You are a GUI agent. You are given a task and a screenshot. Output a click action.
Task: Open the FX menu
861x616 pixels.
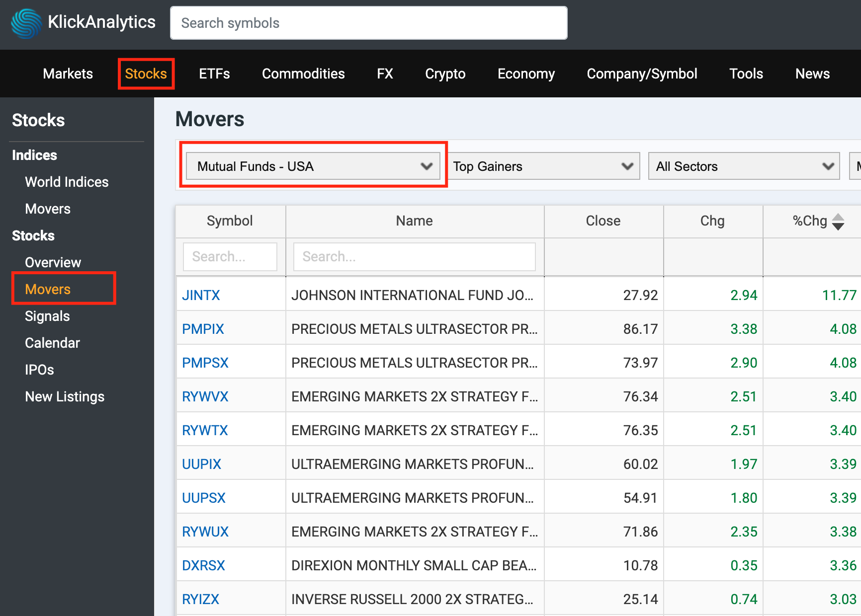click(x=385, y=74)
